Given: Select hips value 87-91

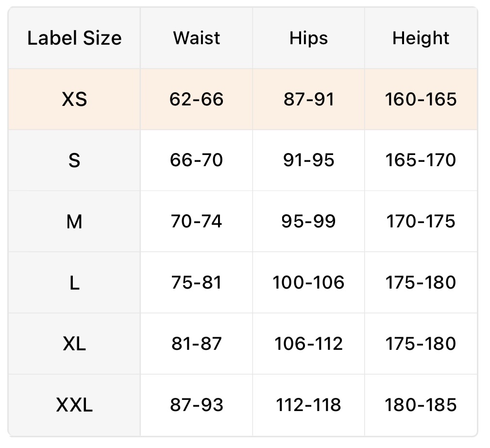Looking at the screenshot, I should [x=308, y=100].
